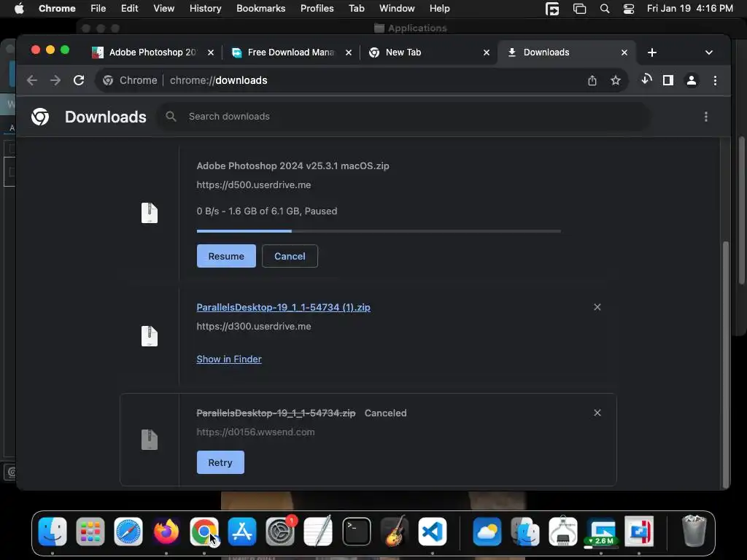
Task: Open Visual Studio Code from the Dock
Action: (x=432, y=532)
